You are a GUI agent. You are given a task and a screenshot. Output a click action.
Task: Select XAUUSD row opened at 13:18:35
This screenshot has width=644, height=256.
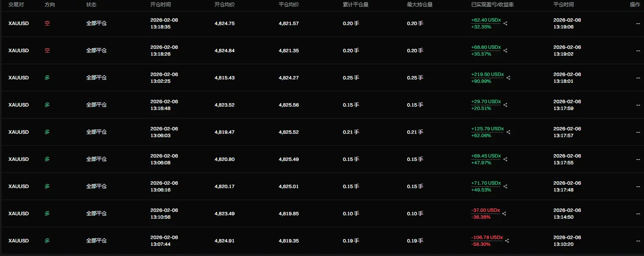pyautogui.click(x=322, y=23)
